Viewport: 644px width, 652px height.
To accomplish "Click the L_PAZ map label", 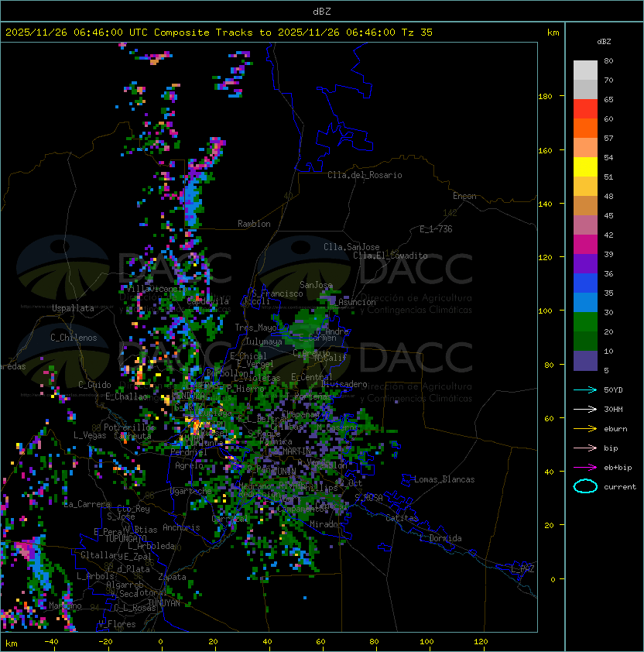I will coord(522,569).
